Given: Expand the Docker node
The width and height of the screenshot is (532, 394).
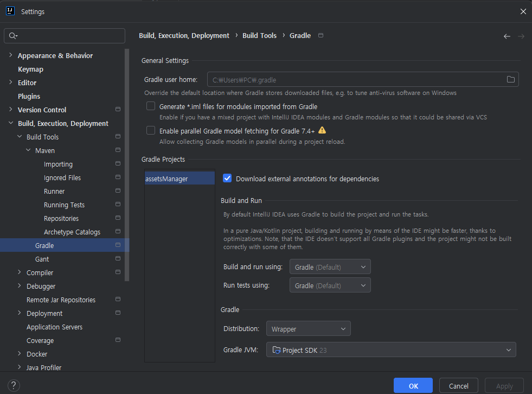Looking at the screenshot, I should [20, 354].
